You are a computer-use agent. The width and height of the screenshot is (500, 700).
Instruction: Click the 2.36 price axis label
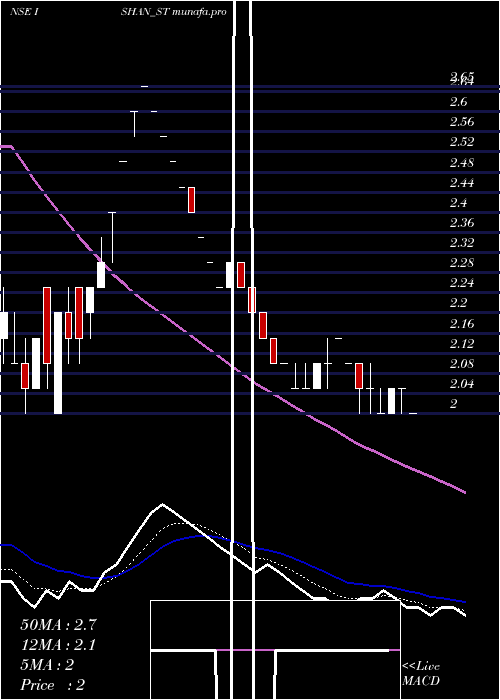[462, 223]
